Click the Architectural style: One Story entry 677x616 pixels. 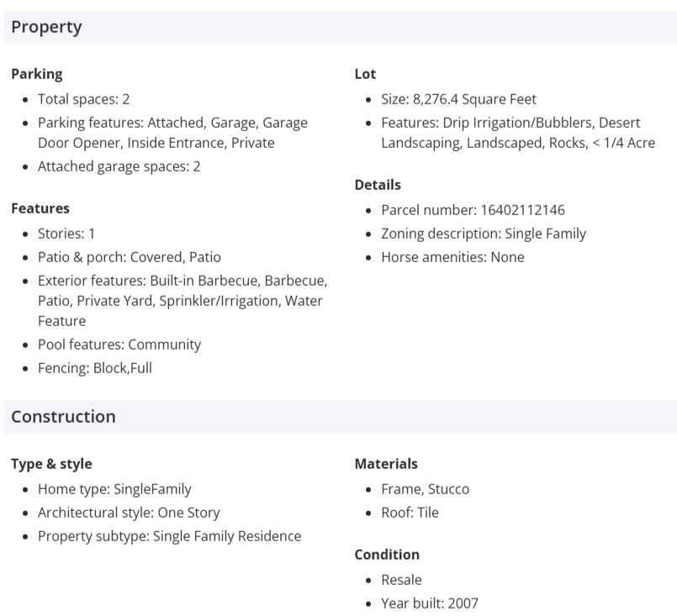click(129, 513)
